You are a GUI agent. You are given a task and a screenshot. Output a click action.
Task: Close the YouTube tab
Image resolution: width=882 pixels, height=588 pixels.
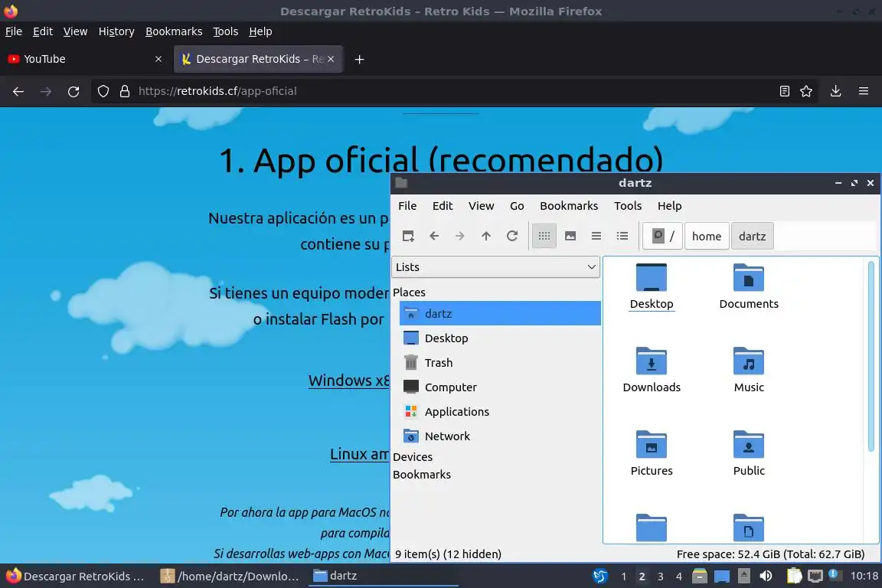[158, 59]
